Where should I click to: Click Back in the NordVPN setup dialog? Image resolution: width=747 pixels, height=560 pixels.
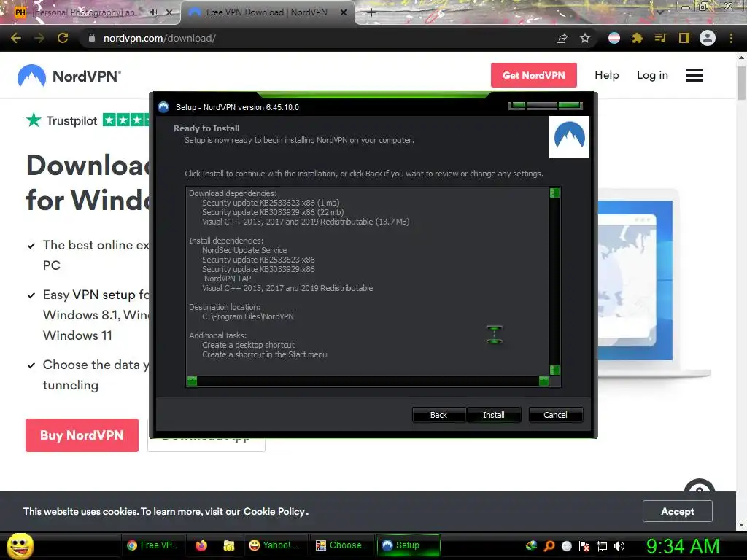coord(438,415)
